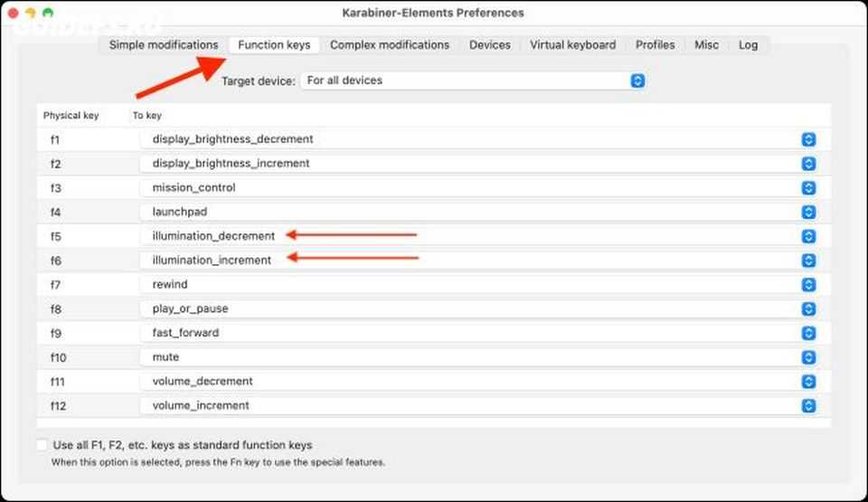
Task: Show the Log tab
Action: (748, 44)
